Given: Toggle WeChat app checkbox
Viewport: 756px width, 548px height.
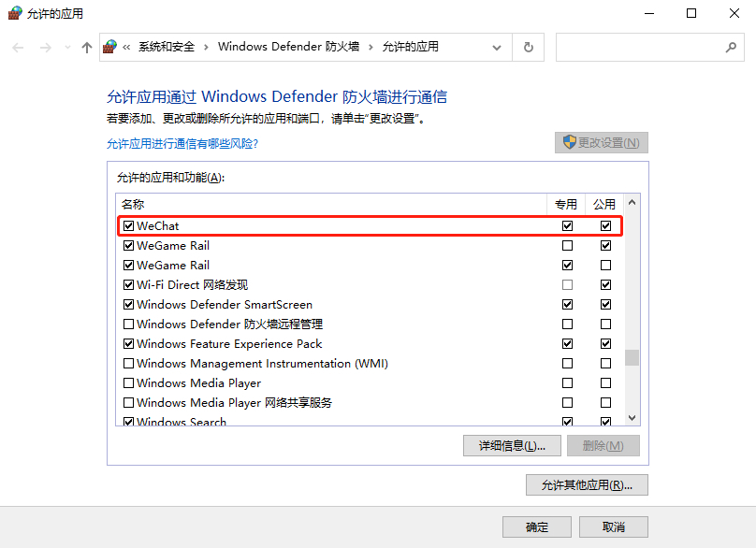Looking at the screenshot, I should click(x=128, y=226).
